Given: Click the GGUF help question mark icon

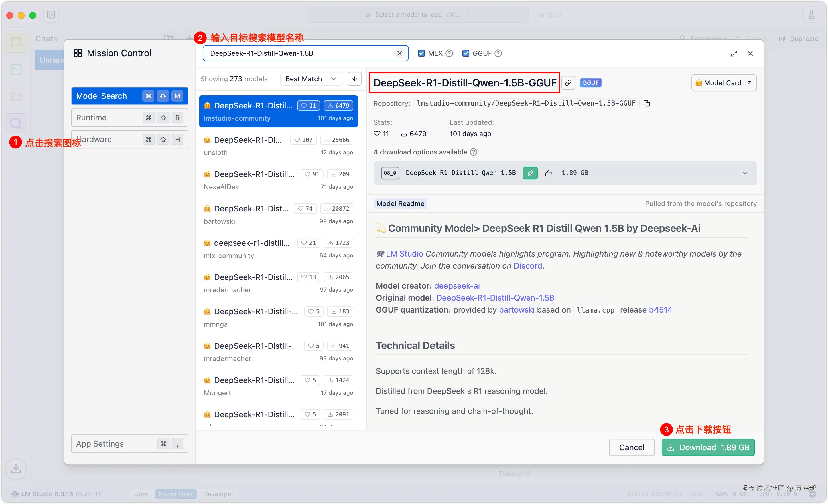Looking at the screenshot, I should click(498, 53).
